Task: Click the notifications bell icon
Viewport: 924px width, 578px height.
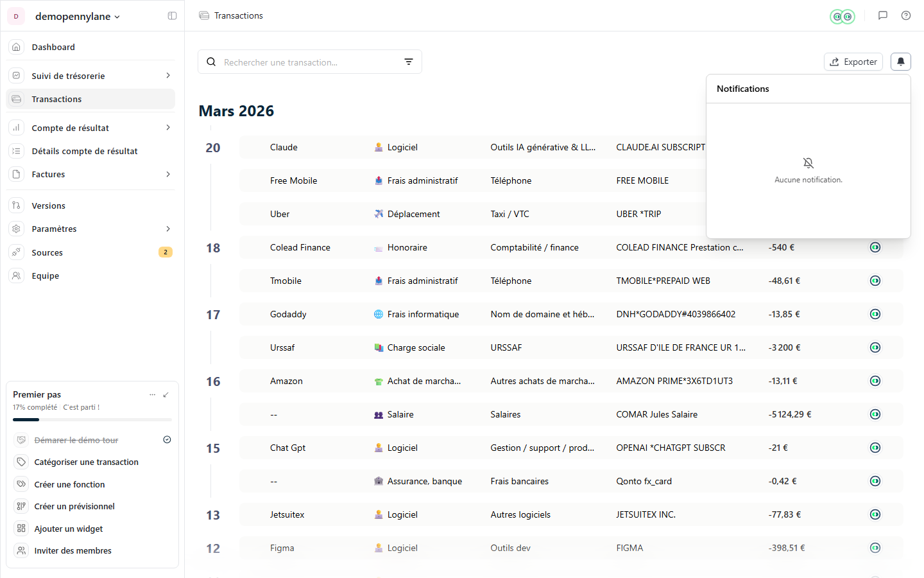Action: [901, 62]
